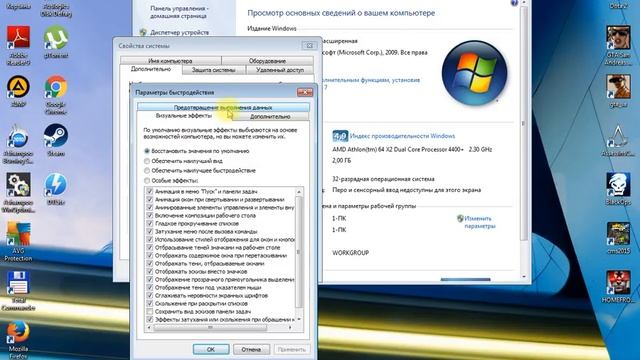This screenshot has width=640, height=360.
Task: Uncheck 'Включение композиции рабочего стола'
Action: pyautogui.click(x=150, y=216)
